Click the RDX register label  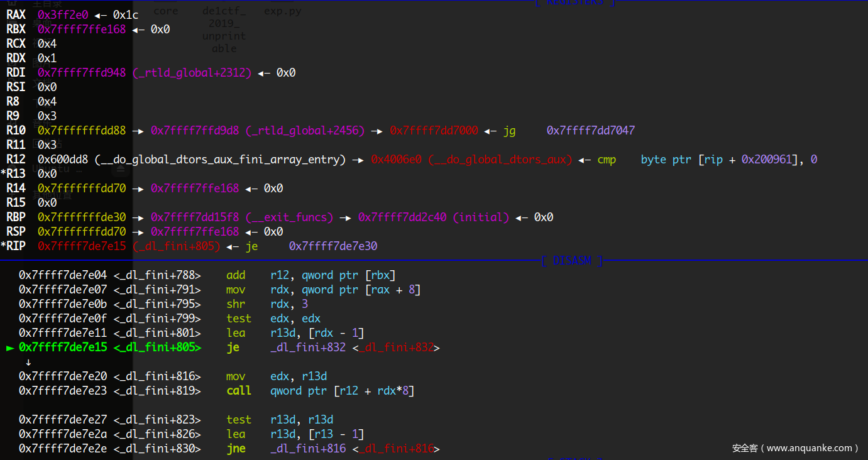coord(16,58)
